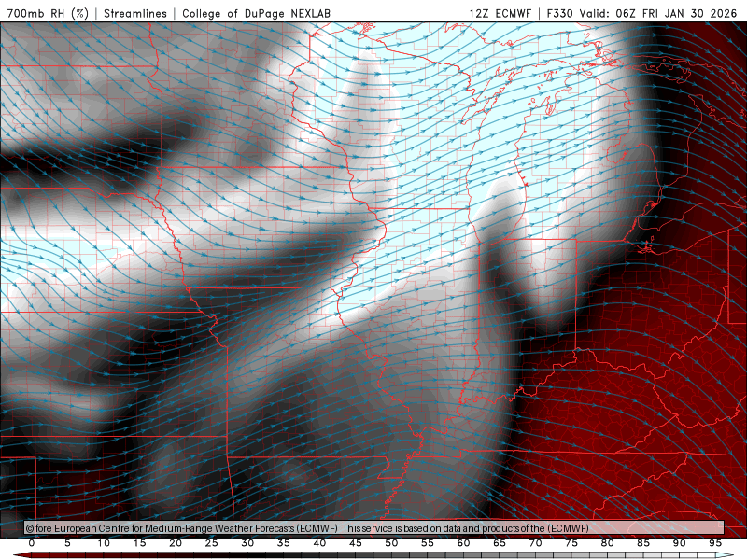Click the "F330" forecast hour label
Image resolution: width=747 pixels, height=560 pixels.
click(x=559, y=13)
